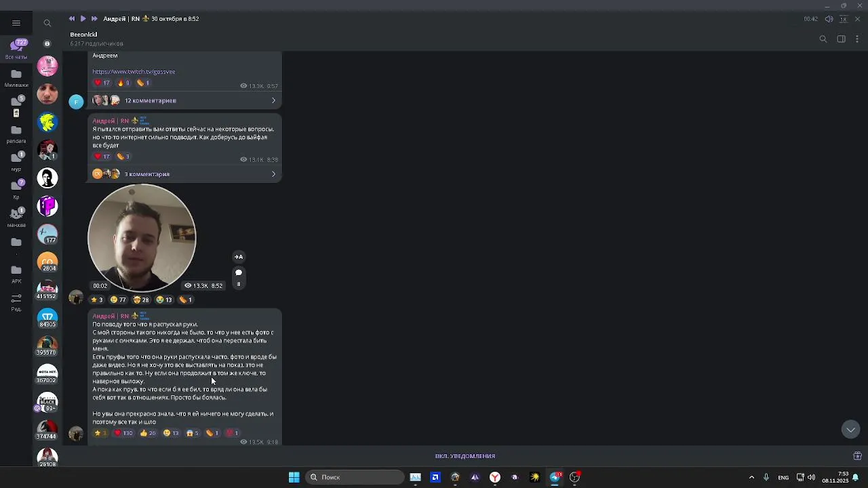Search within the Beeonickl channel
868x488 pixels.
(x=823, y=39)
